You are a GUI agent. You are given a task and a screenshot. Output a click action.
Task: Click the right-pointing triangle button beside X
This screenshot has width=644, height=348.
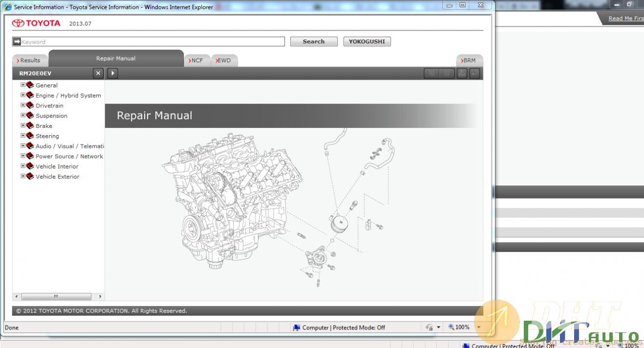[112, 73]
